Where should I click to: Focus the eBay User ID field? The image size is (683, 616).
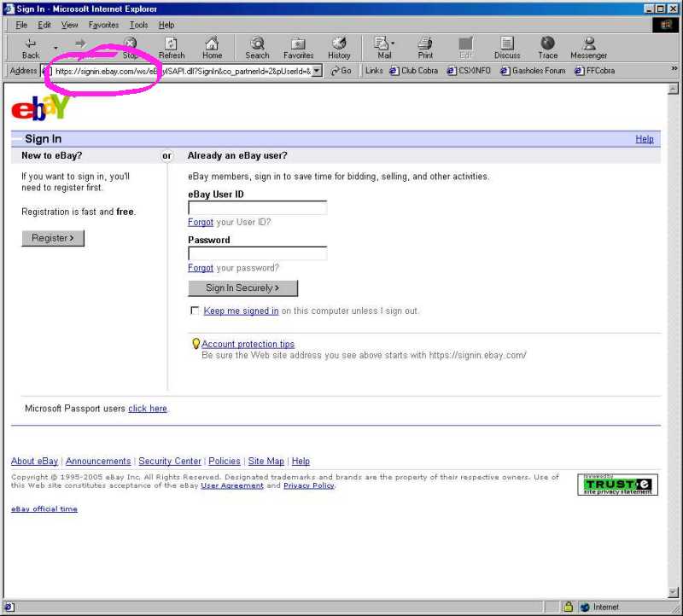[x=257, y=208]
